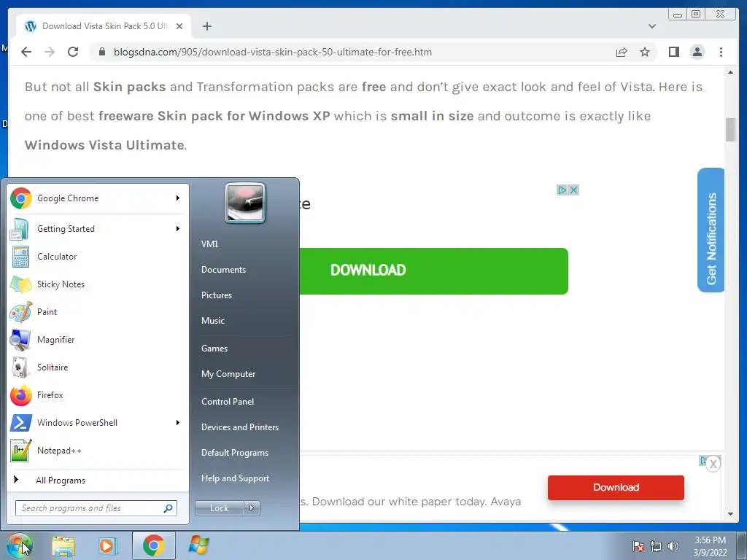Click the red Download ad button

click(616, 488)
